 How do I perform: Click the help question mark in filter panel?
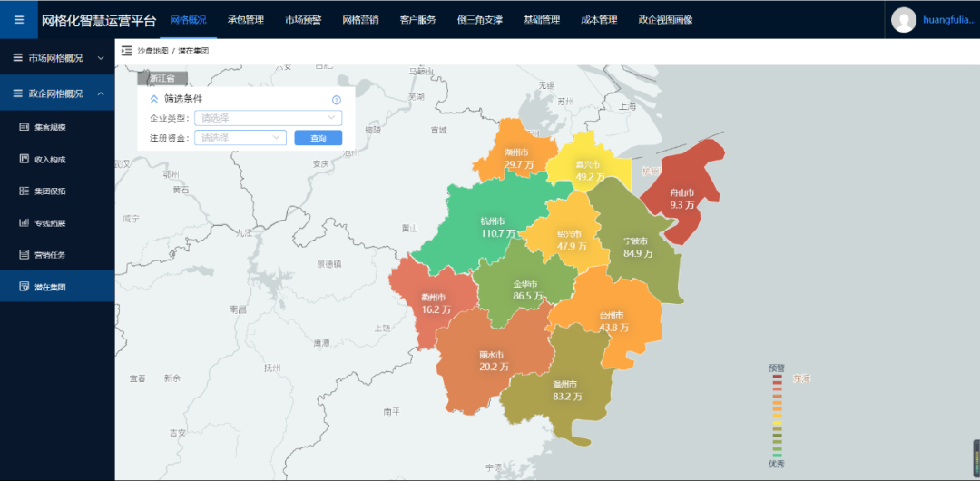pos(337,100)
